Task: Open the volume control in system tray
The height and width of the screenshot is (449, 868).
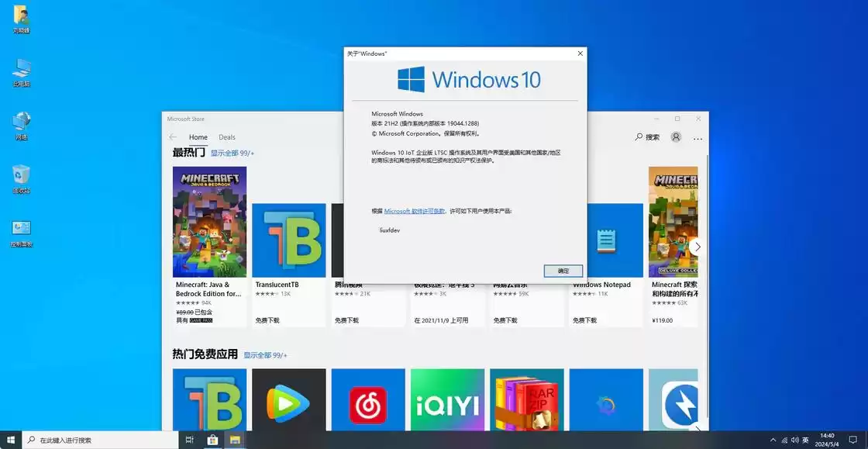Action: (794, 440)
